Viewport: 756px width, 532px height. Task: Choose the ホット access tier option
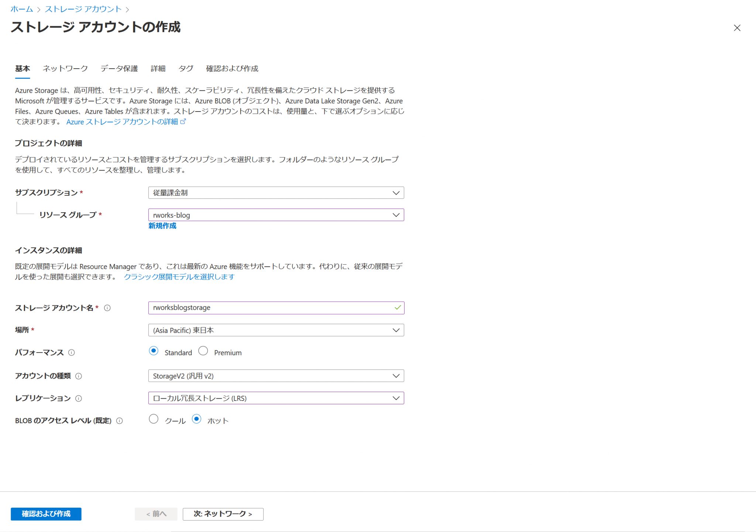click(x=197, y=419)
